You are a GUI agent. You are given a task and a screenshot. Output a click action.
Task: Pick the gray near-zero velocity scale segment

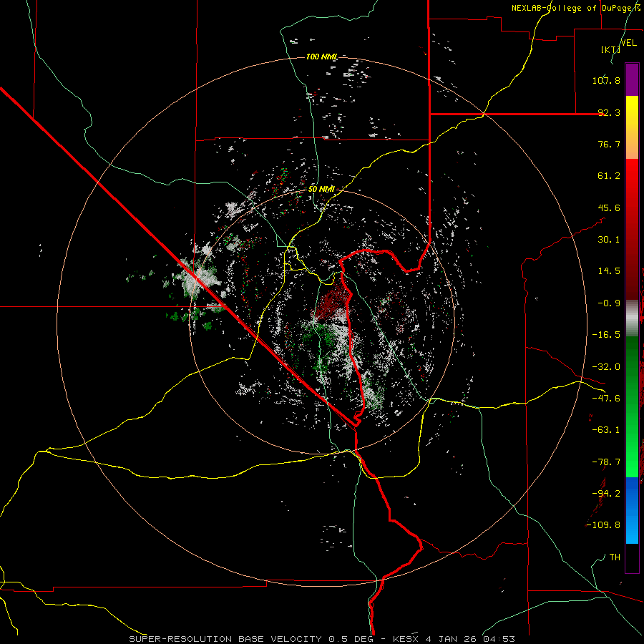(632, 318)
